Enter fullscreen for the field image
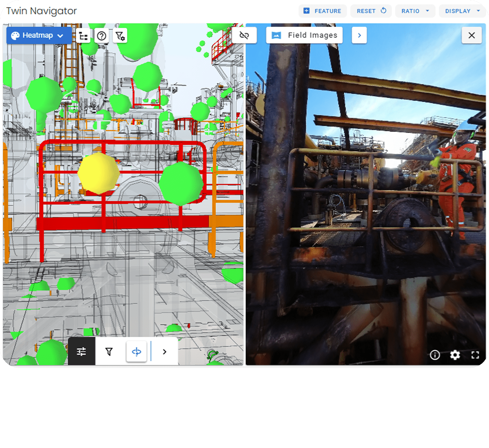 click(x=475, y=355)
